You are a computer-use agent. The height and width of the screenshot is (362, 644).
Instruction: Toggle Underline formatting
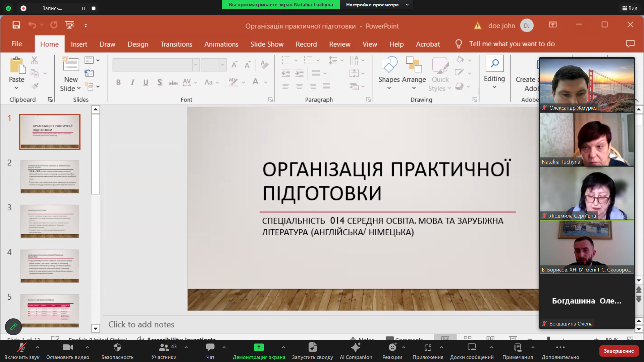click(x=146, y=82)
